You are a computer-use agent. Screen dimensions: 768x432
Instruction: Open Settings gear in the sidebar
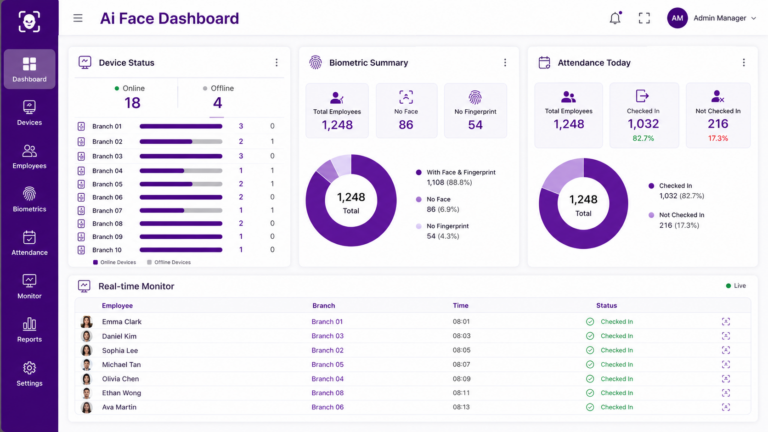29,374
